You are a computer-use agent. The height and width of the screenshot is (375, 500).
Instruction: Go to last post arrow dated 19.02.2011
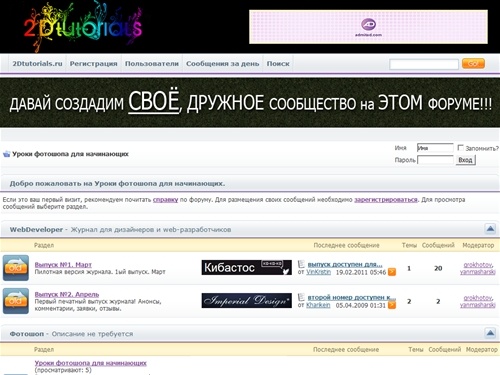pos(392,272)
